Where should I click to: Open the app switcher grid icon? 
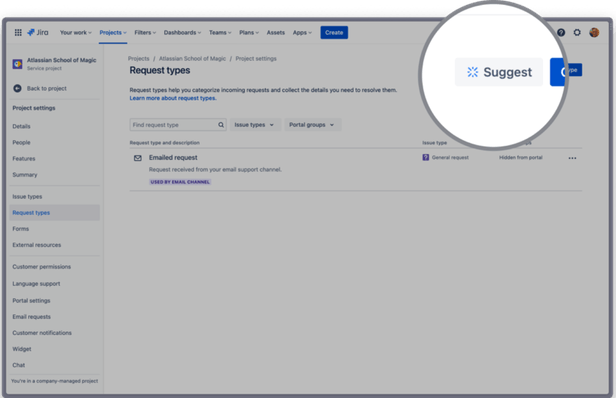[x=18, y=32]
